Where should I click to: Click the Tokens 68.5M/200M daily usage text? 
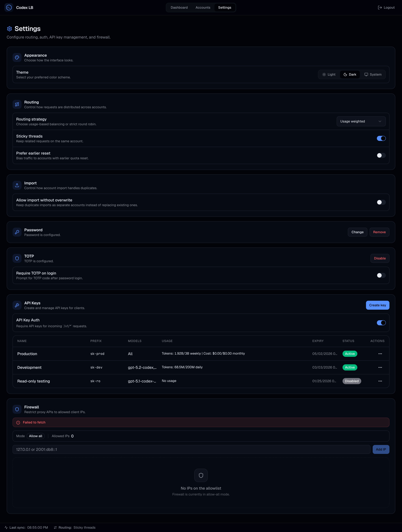pos(182,367)
